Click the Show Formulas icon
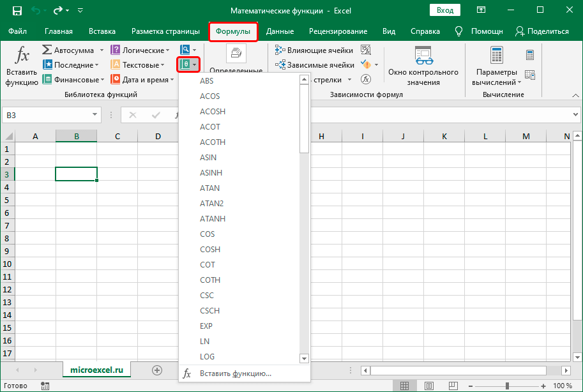Screen dimensions: 583x392 click(x=366, y=49)
